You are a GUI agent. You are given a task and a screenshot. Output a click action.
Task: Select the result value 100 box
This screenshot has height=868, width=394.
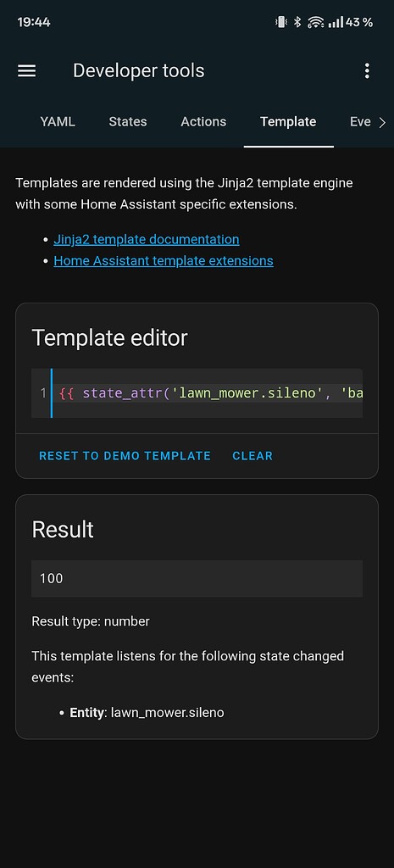click(x=197, y=578)
